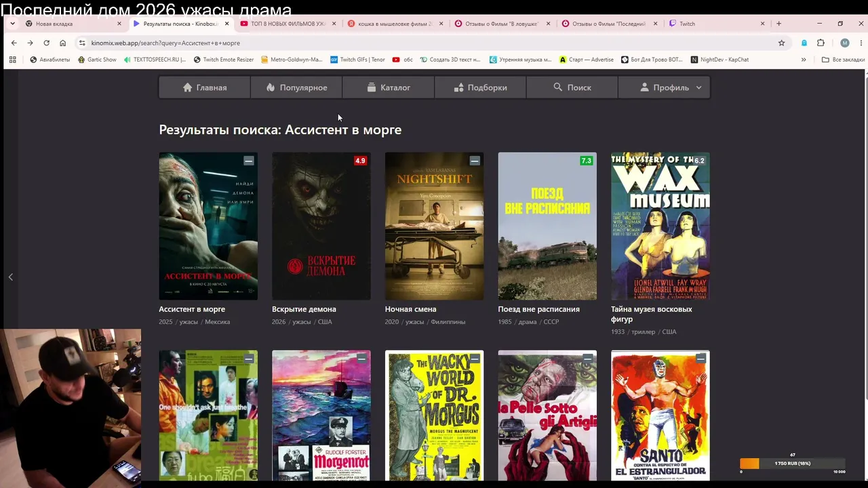Open the Поезд вне расписания poster
The width and height of the screenshot is (868, 488).
[x=547, y=226]
